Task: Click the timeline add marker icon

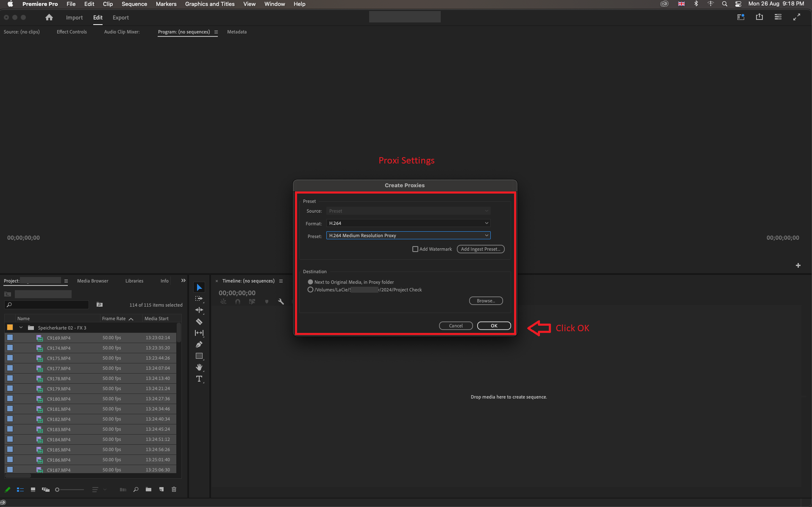Action: coord(267,302)
